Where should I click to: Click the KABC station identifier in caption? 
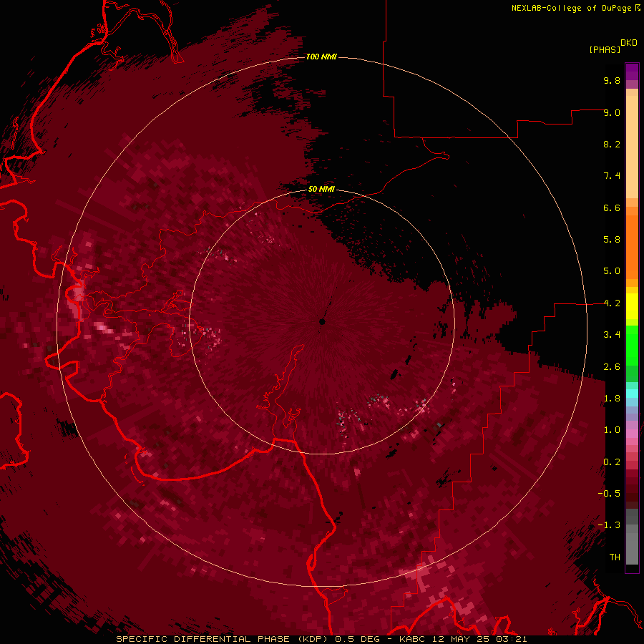[413, 639]
